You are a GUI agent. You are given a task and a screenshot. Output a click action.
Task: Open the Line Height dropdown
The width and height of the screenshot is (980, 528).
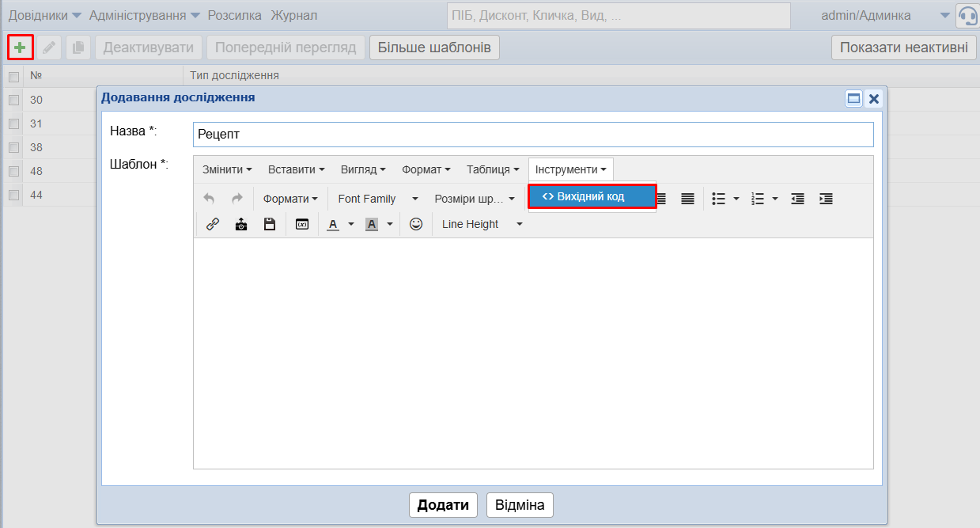pyautogui.click(x=482, y=224)
